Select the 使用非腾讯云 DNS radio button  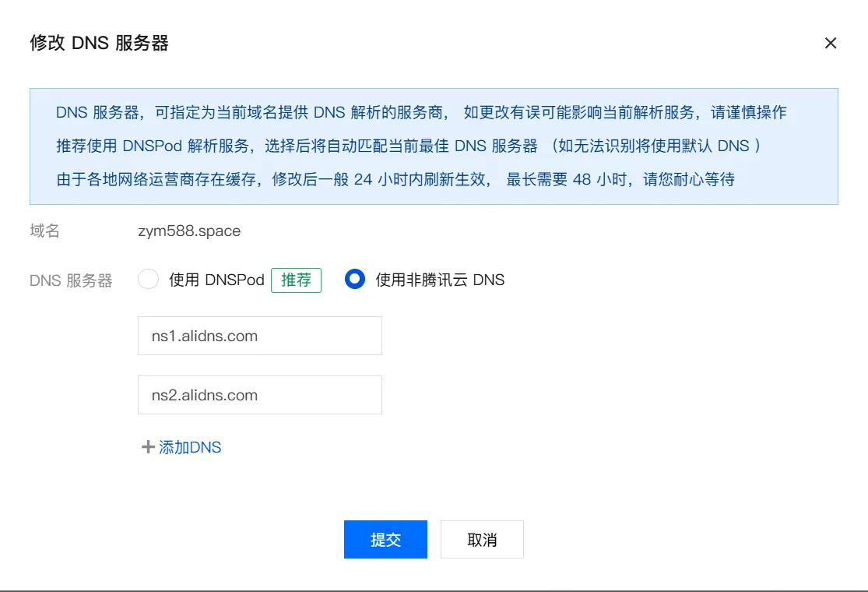pos(355,279)
